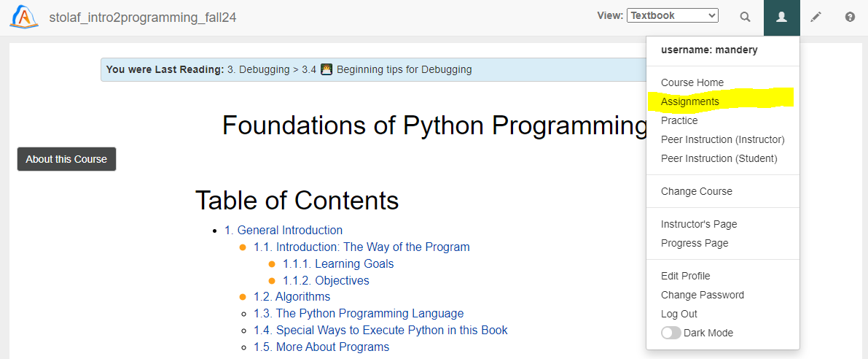Go to Instructor's Page
The height and width of the screenshot is (359, 868).
click(x=699, y=224)
